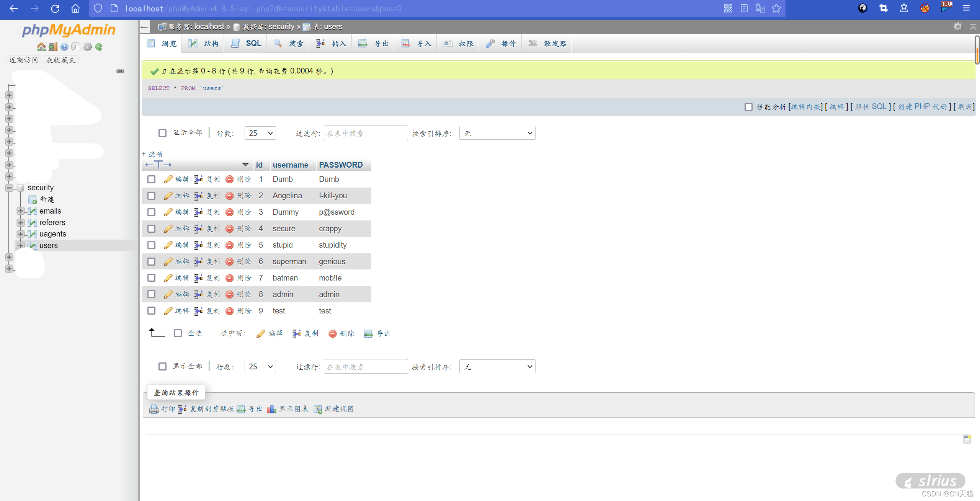Check the row checkbox for admin

pyautogui.click(x=152, y=294)
